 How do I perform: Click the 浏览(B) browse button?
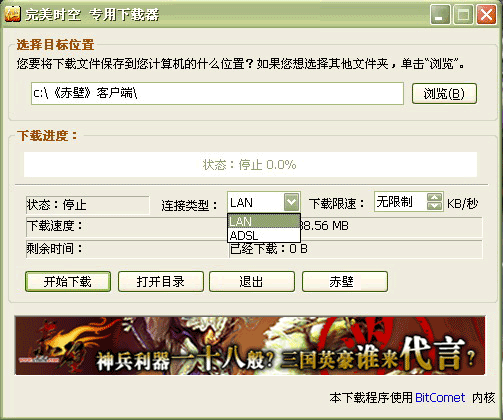[444, 93]
